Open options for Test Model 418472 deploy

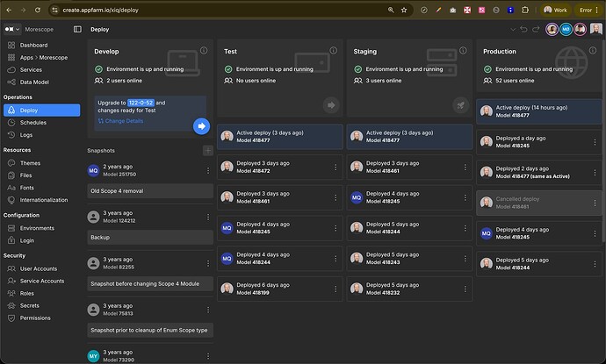pyautogui.click(x=335, y=168)
